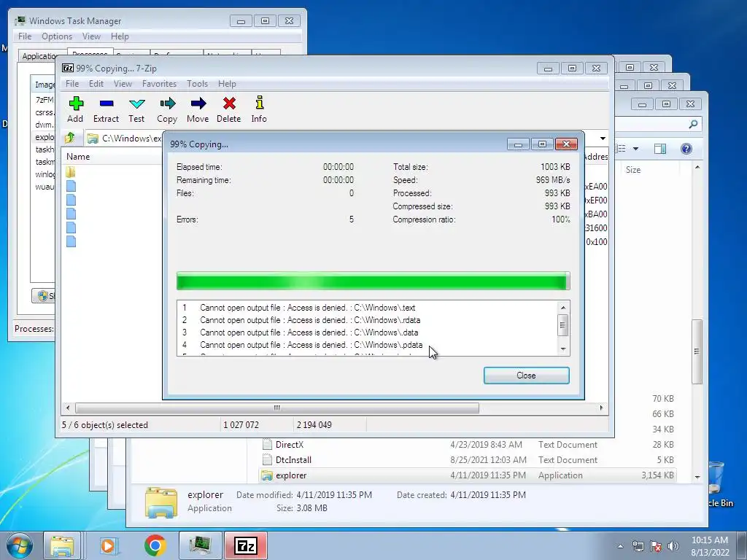Click the taskbar clock showing 10:15 AM
Viewport: 747px width, 560px height.
coord(709,545)
